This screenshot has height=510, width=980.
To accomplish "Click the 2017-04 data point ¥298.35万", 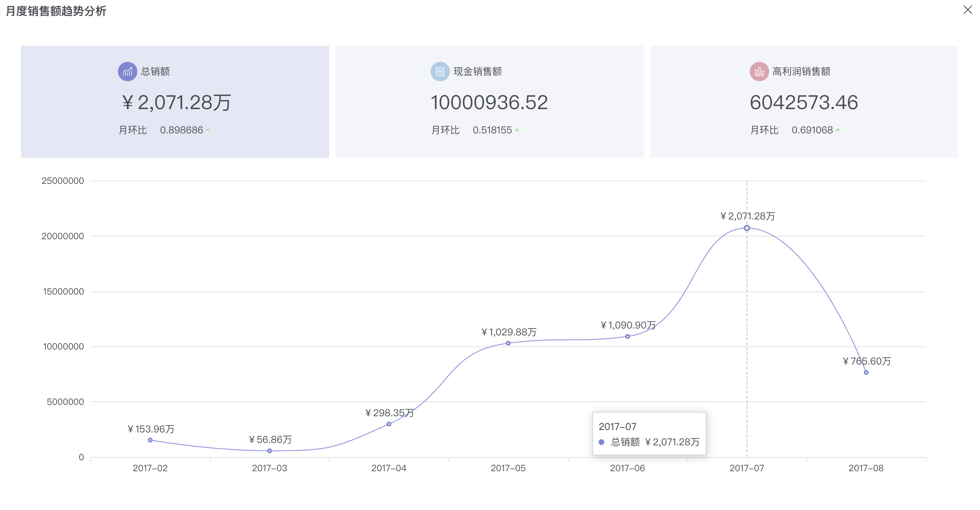I will [389, 424].
